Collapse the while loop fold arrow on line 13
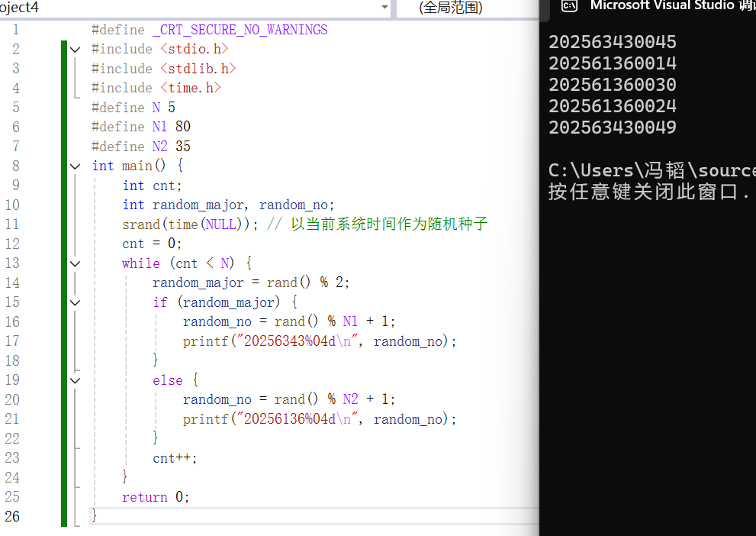The width and height of the screenshot is (756, 536). (x=76, y=263)
